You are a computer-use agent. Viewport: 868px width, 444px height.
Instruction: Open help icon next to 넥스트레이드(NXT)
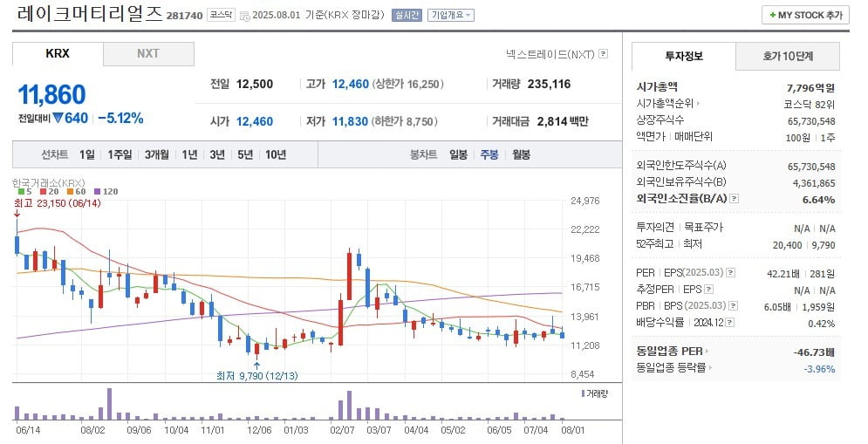tap(604, 54)
